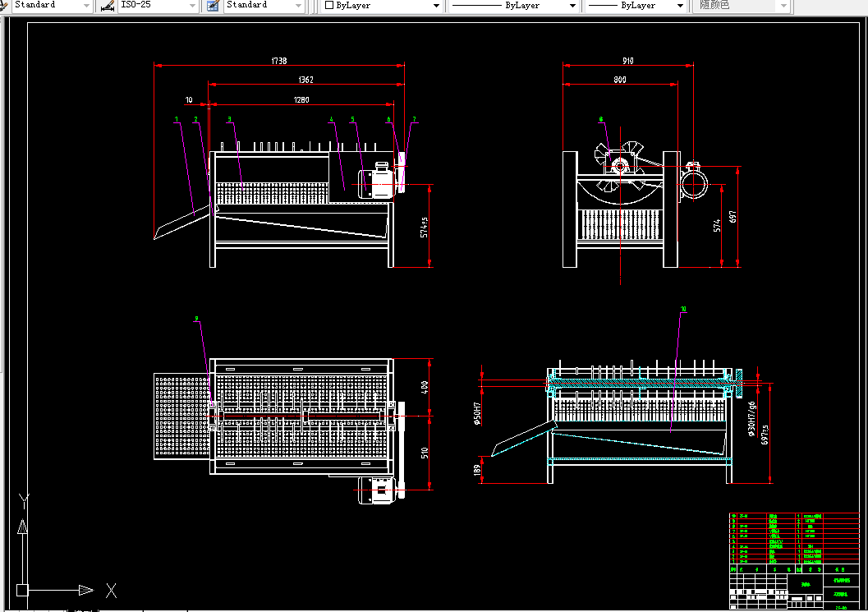Select the 1738 overall length dimension text
The width and height of the screenshot is (868, 612).
point(279,60)
